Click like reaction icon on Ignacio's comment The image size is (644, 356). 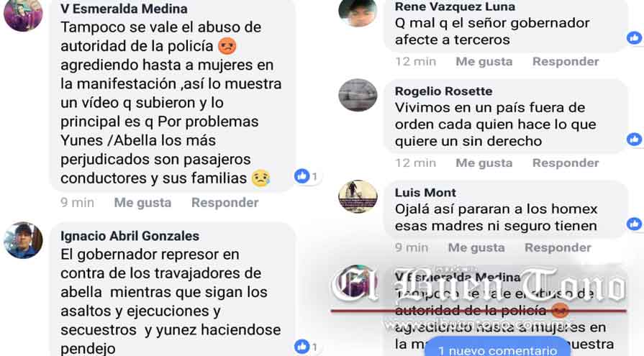[302, 347]
